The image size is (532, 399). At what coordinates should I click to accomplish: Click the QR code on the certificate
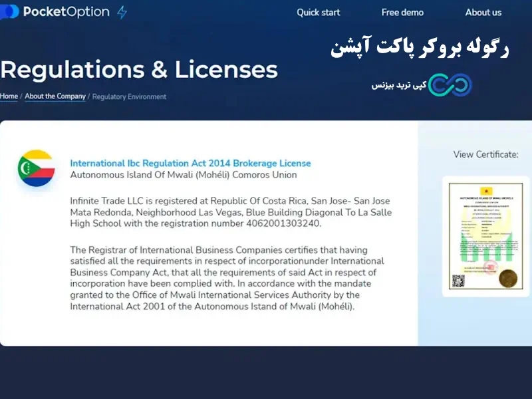pos(458,280)
